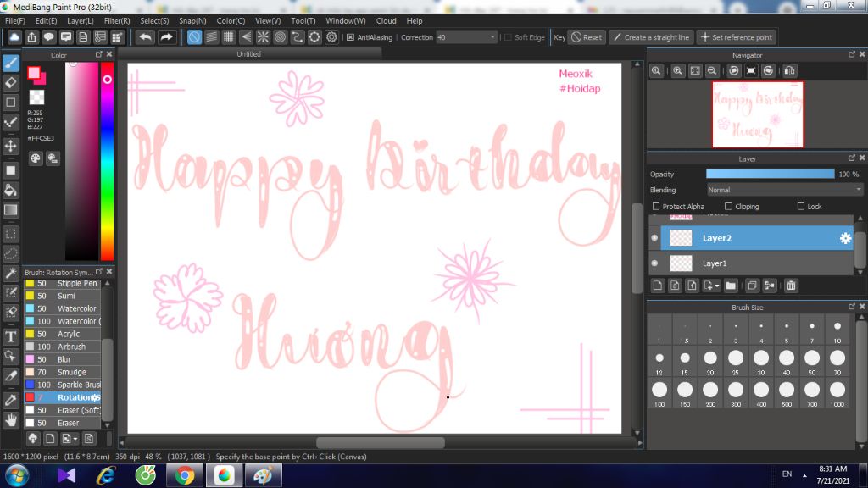868x488 pixels.
Task: Select the Eraser tool in left toolbar
Action: (x=11, y=82)
